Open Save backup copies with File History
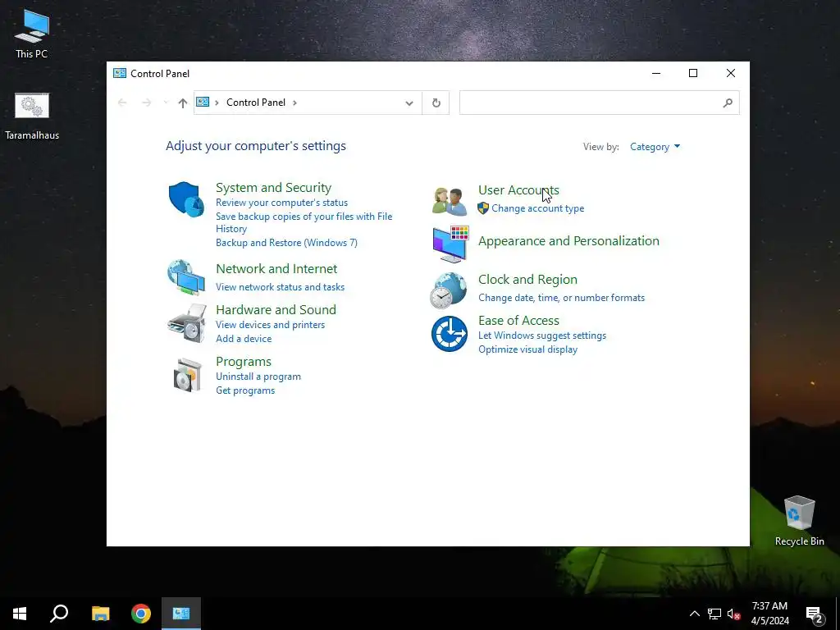Viewport: 840px width, 630px height. coord(304,222)
